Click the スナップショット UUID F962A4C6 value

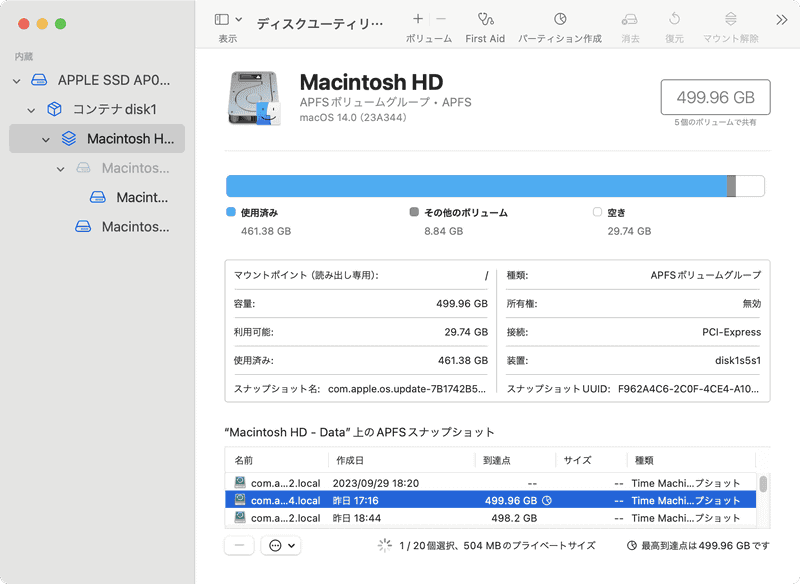click(x=688, y=389)
